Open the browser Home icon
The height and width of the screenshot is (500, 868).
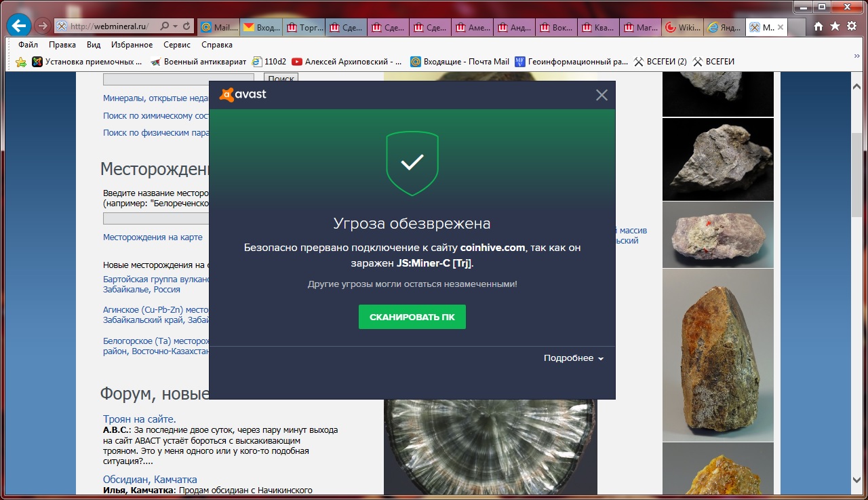[x=818, y=26]
